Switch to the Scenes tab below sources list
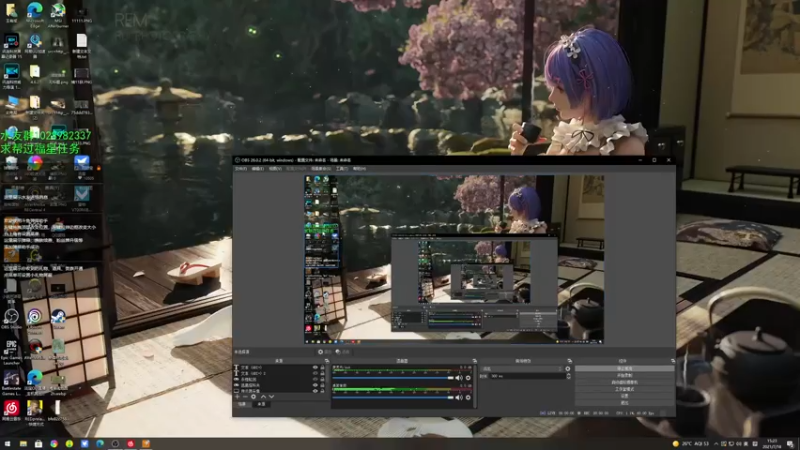This screenshot has height=450, width=800. pos(242,404)
